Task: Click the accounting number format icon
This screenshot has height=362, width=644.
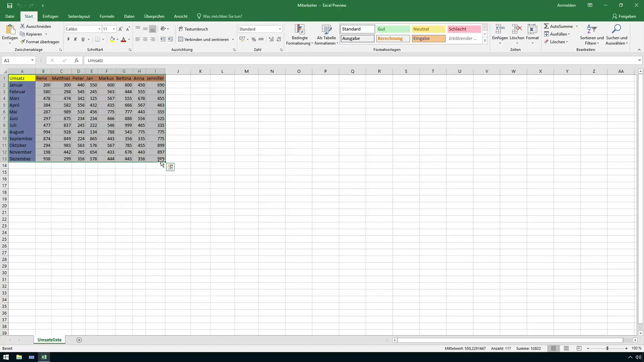Action: [x=242, y=39]
